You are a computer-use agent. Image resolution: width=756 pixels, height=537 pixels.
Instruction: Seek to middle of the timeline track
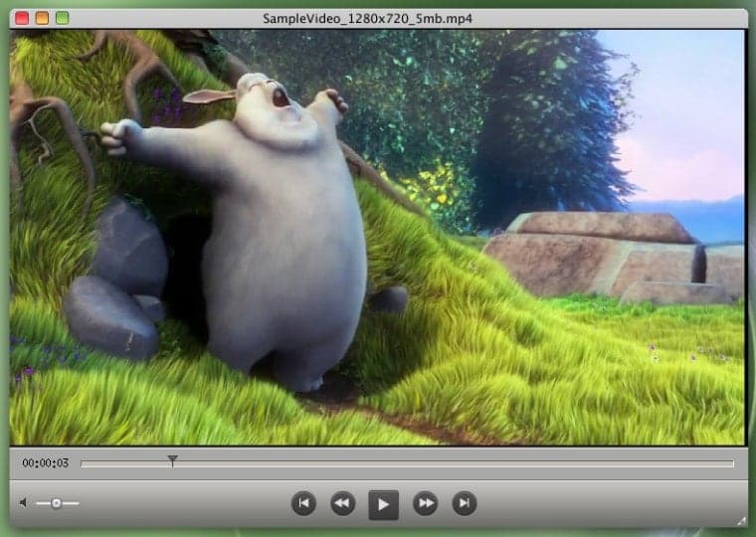tap(408, 463)
